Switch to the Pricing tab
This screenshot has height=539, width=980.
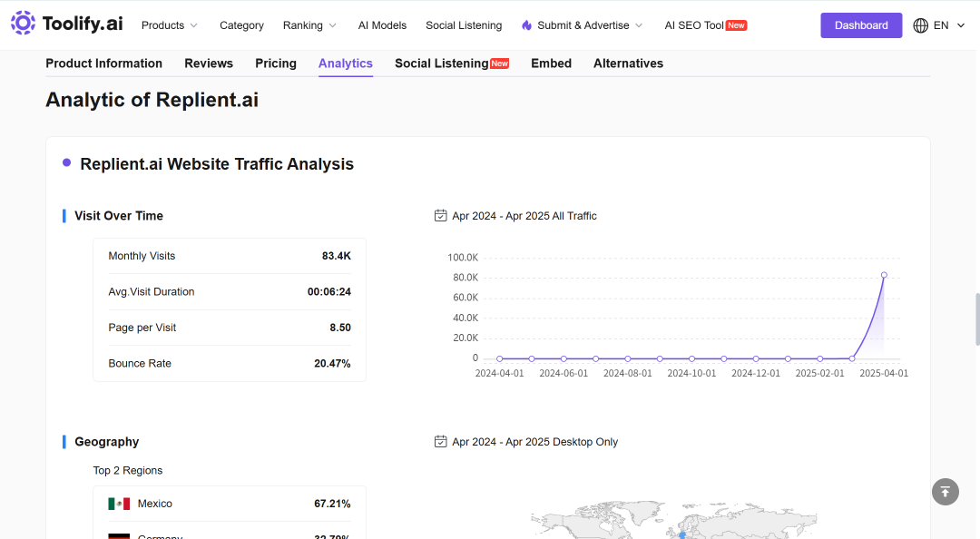click(276, 64)
